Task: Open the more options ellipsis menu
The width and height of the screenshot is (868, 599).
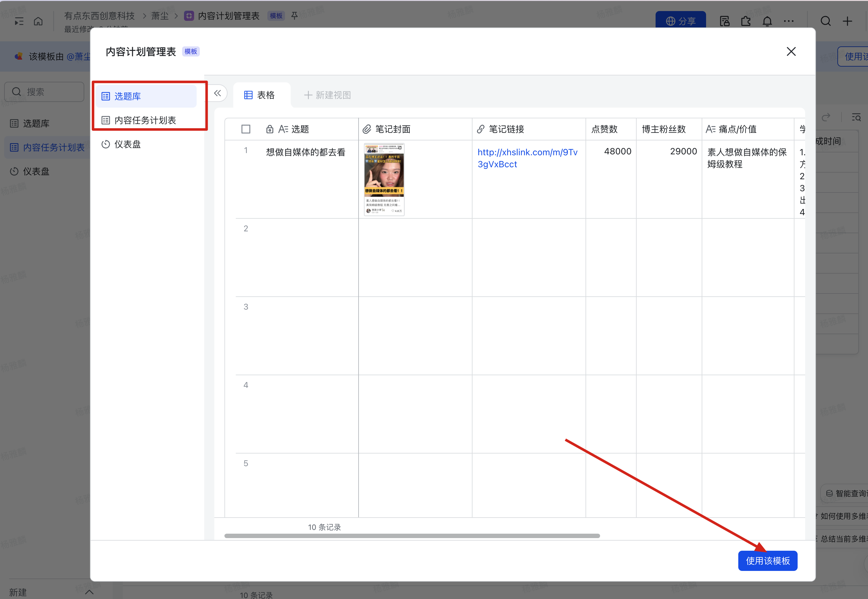Action: click(x=788, y=21)
